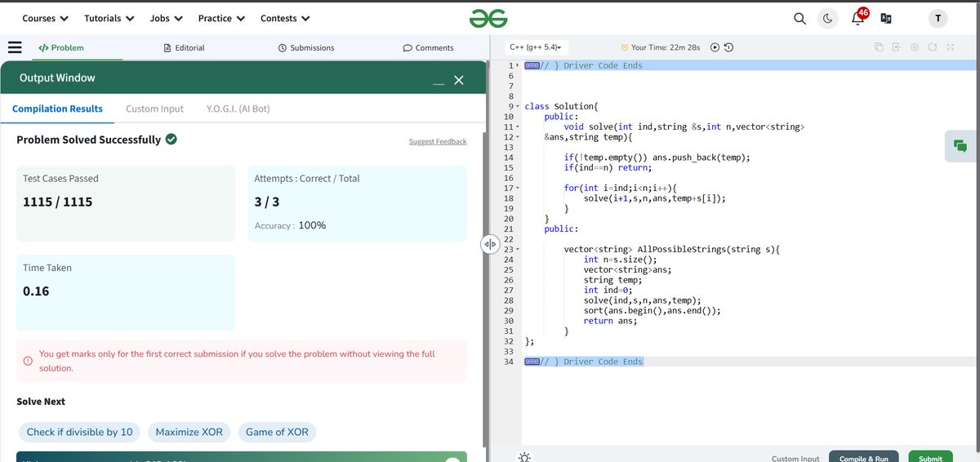
Task: Click code line sort(ans.begin(),ans.end());
Action: [653, 310]
